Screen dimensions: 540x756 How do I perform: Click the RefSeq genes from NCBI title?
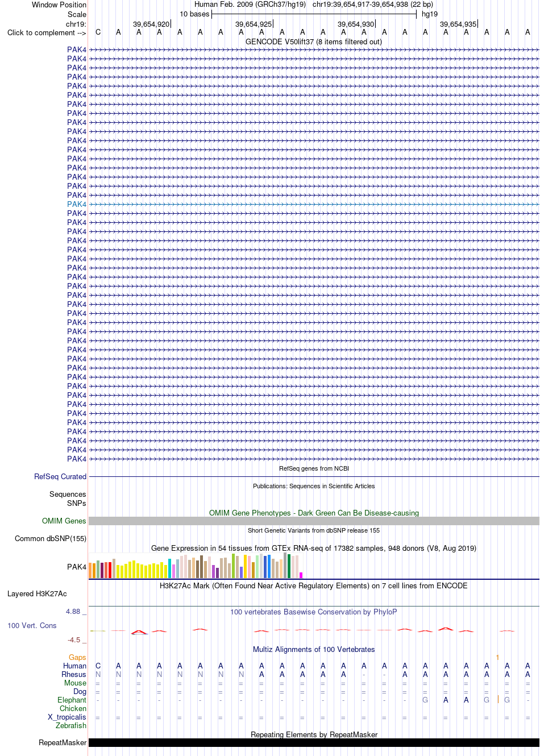click(314, 468)
